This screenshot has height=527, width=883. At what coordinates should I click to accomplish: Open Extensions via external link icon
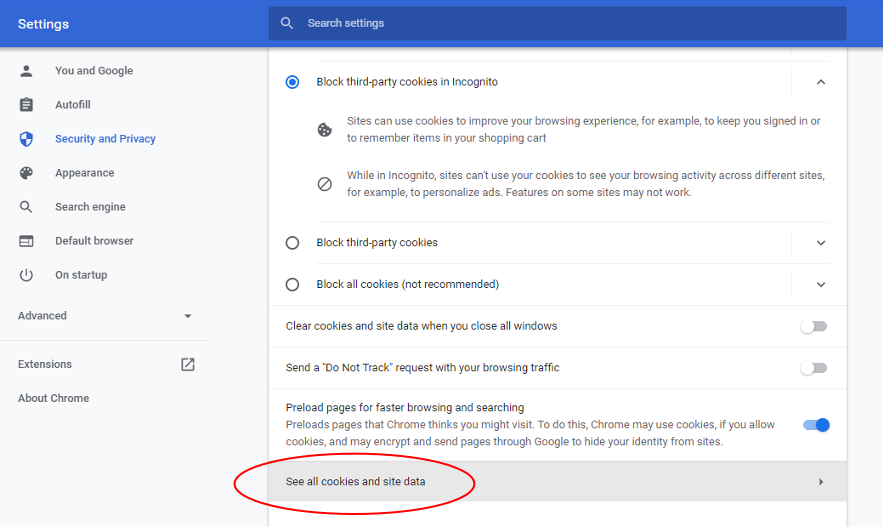click(187, 364)
